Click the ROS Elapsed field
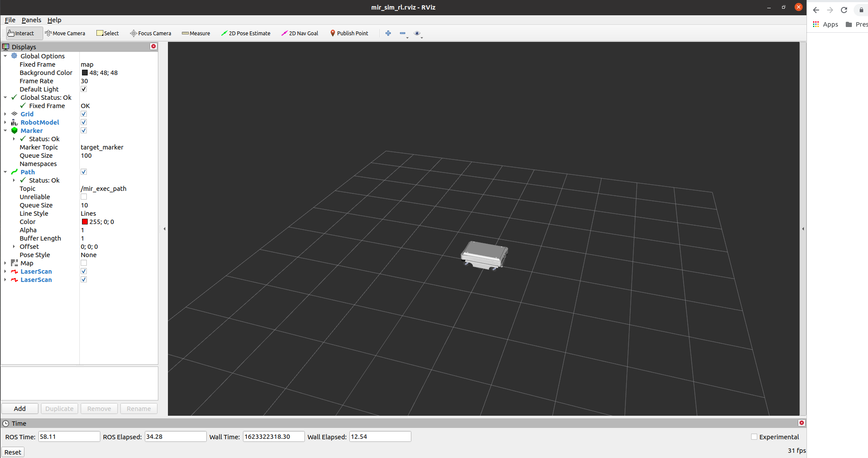The height and width of the screenshot is (458, 868). (x=175, y=437)
